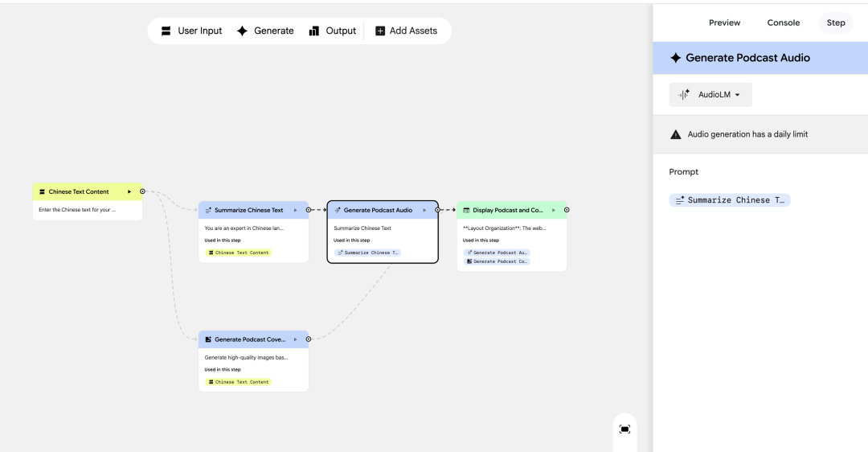868x452 pixels.
Task: Click the warning triangle icon beside daily limit notice
Action: coord(676,134)
